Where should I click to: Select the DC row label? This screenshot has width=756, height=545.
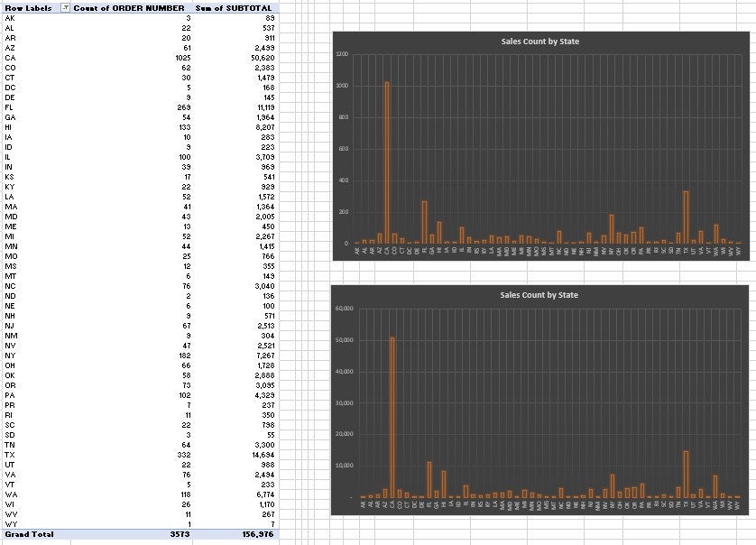pyautogui.click(x=10, y=88)
